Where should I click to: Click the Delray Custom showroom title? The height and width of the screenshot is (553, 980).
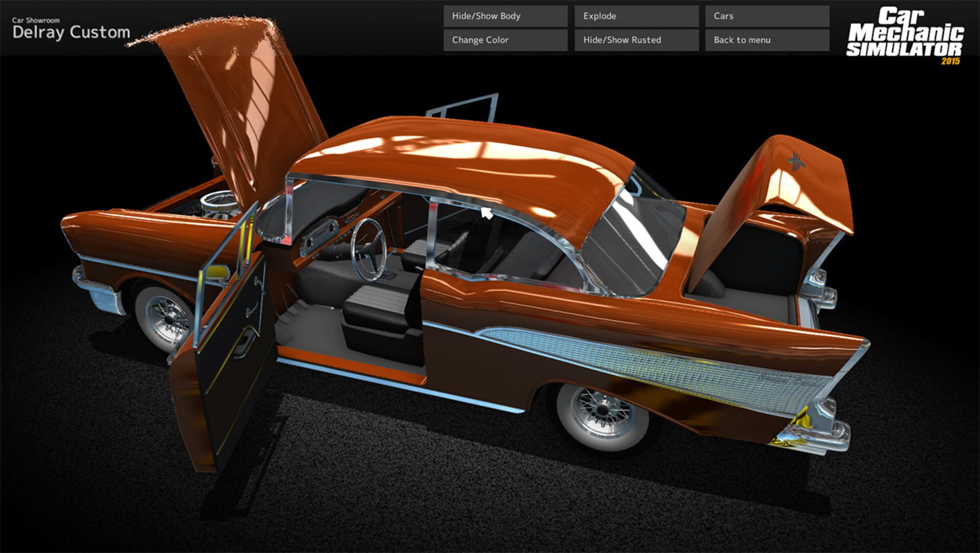pos(72,33)
